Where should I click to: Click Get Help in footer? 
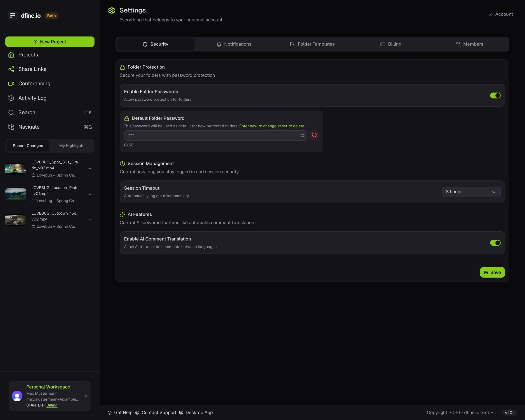click(x=120, y=412)
